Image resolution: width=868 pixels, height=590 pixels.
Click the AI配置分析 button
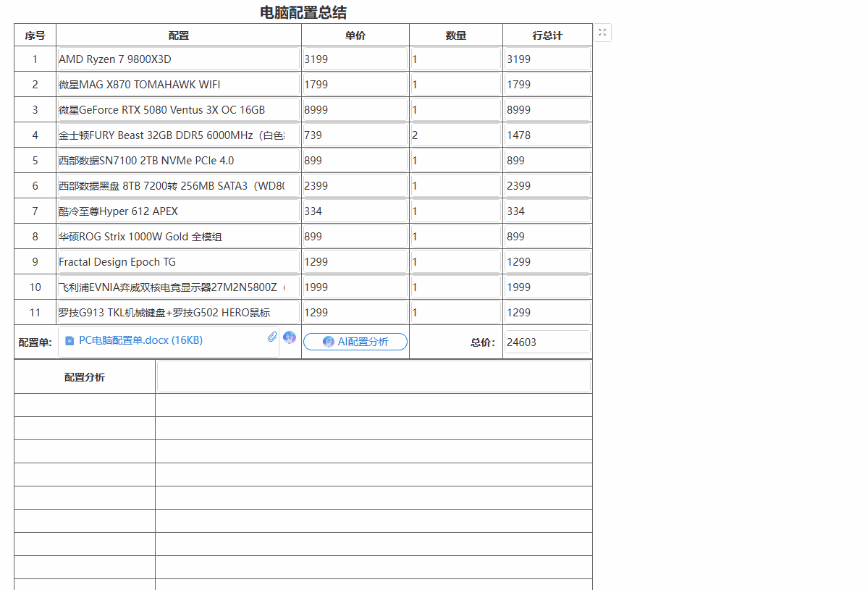coord(355,342)
